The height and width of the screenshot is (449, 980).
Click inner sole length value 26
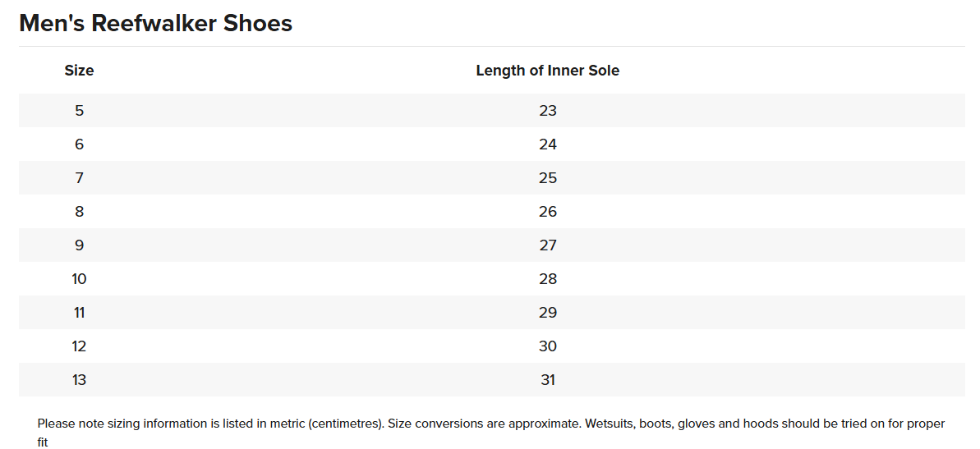coord(548,212)
